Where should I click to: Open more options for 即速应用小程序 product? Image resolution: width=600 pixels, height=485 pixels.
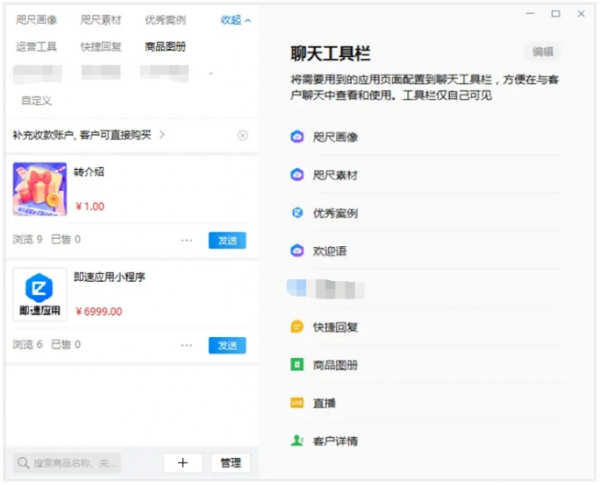[186, 345]
